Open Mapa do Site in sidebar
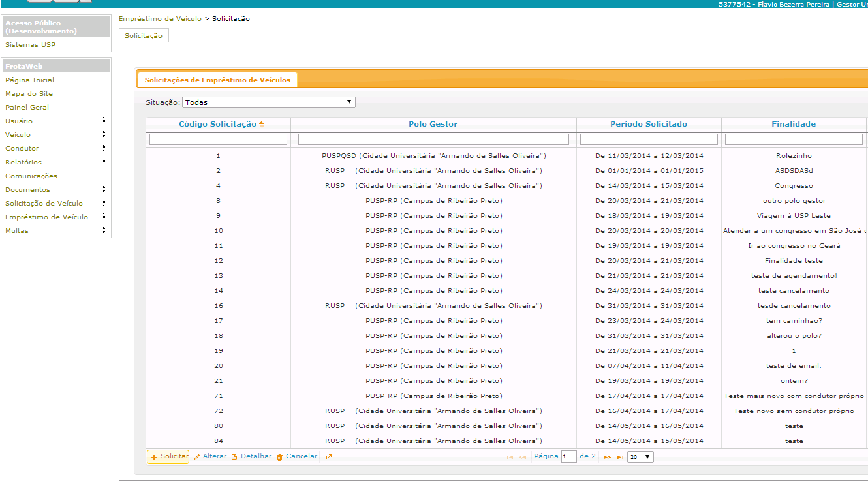The width and height of the screenshot is (868, 481). coord(29,94)
